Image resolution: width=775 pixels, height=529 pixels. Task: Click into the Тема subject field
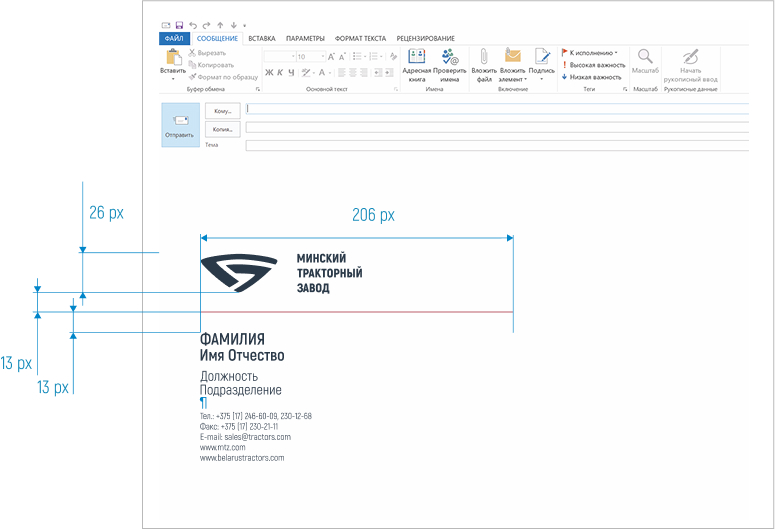[x=496, y=145]
